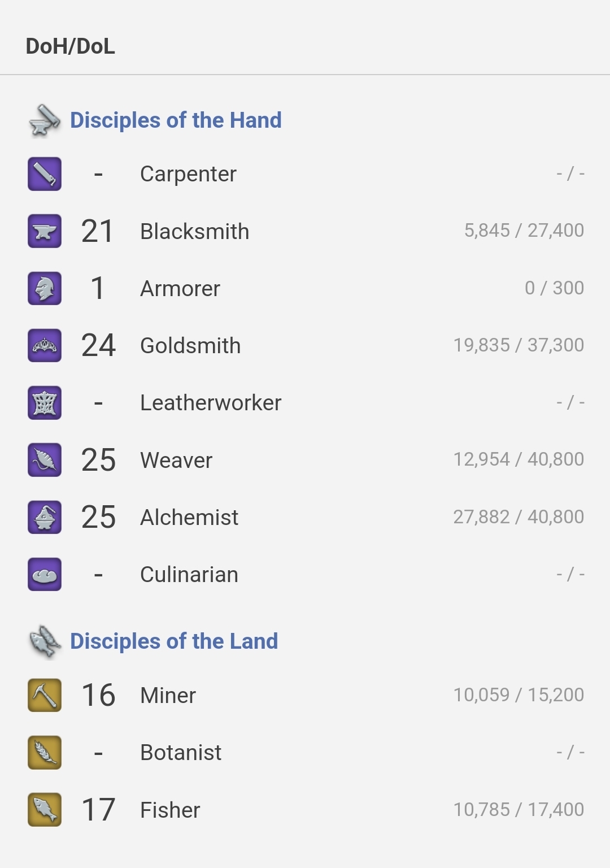
Task: Click the Blacksmith anvil icon
Action: coord(45,231)
